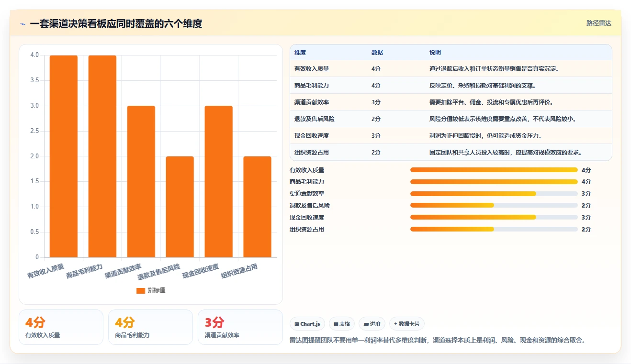Click the Chart.js tag chip
This screenshot has width=631, height=364.
307,324
